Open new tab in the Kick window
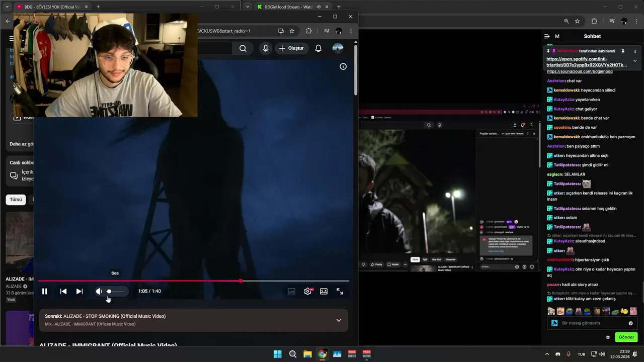The height and width of the screenshot is (362, 644). tap(339, 7)
